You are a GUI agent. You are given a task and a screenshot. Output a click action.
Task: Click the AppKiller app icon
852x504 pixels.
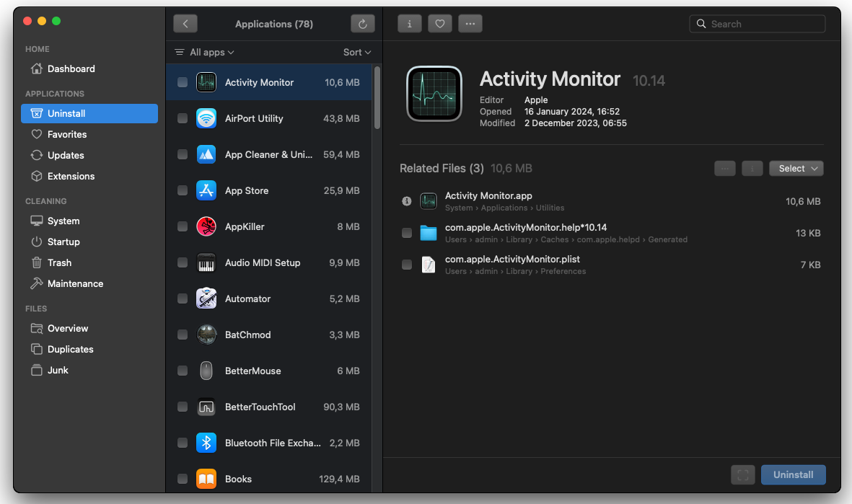point(206,226)
